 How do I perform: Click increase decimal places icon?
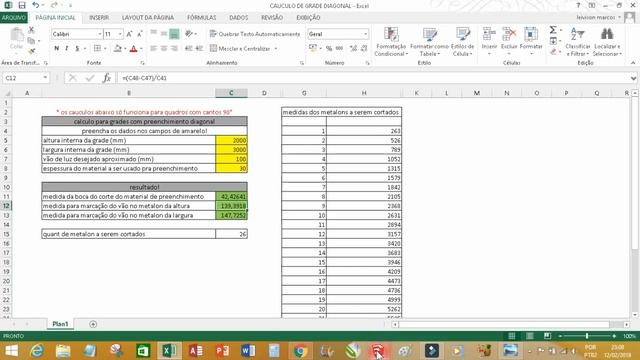point(353,49)
